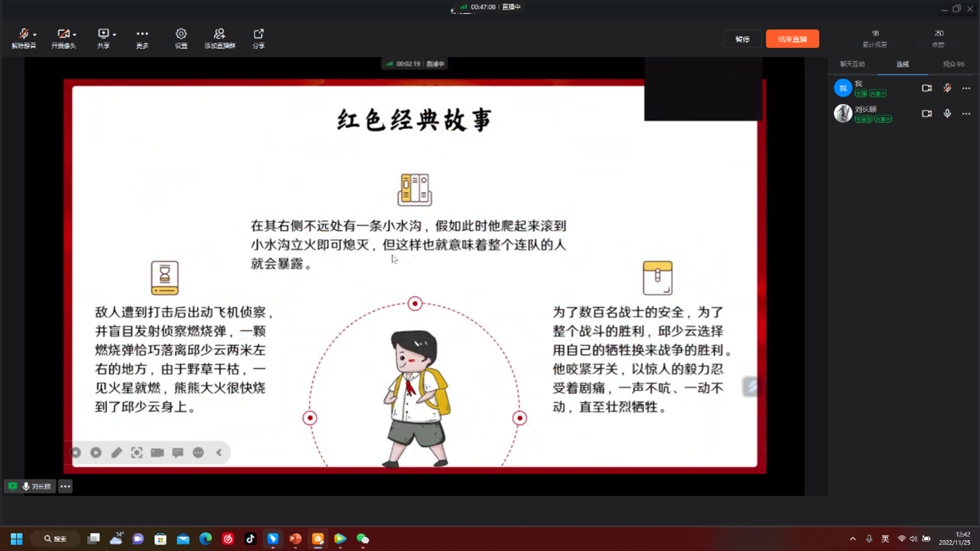Click the slide toolbar camera icon
The width and height of the screenshot is (980, 551).
(158, 453)
